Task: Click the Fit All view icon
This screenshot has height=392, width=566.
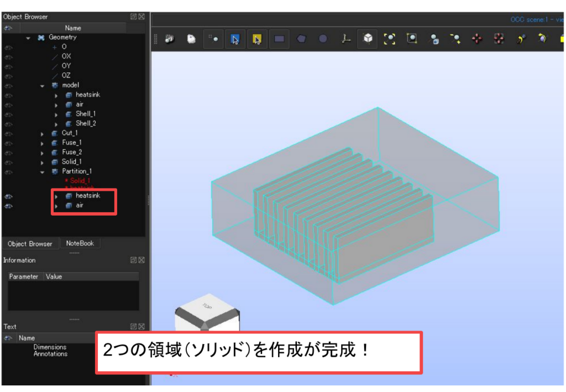Action: click(x=390, y=39)
